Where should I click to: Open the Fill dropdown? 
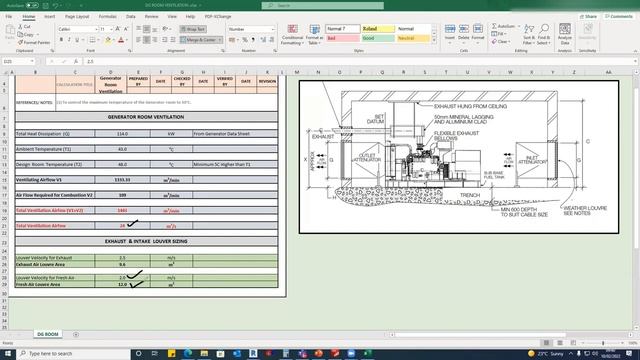pyautogui.click(x=499, y=34)
